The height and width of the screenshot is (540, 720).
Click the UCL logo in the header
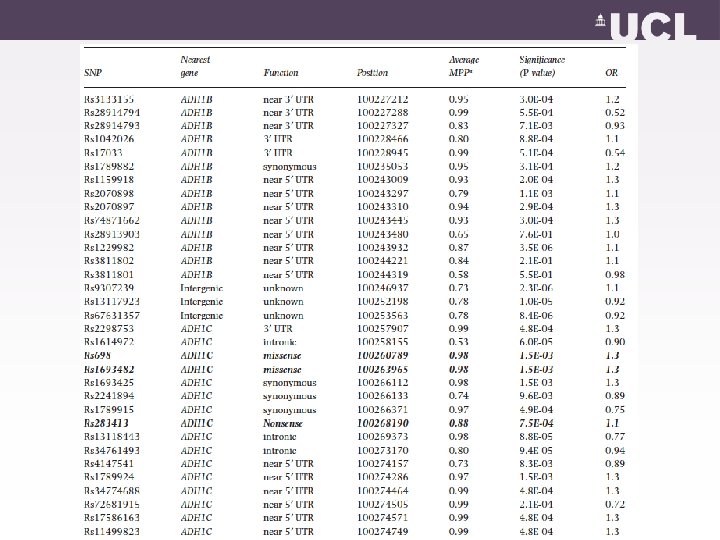click(x=646, y=26)
